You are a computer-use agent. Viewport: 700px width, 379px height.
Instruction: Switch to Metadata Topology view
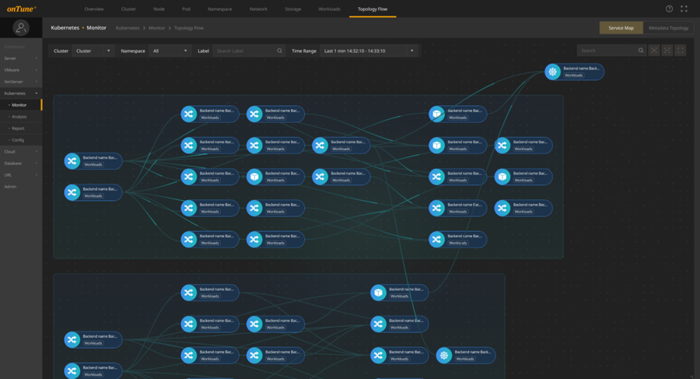click(x=668, y=28)
